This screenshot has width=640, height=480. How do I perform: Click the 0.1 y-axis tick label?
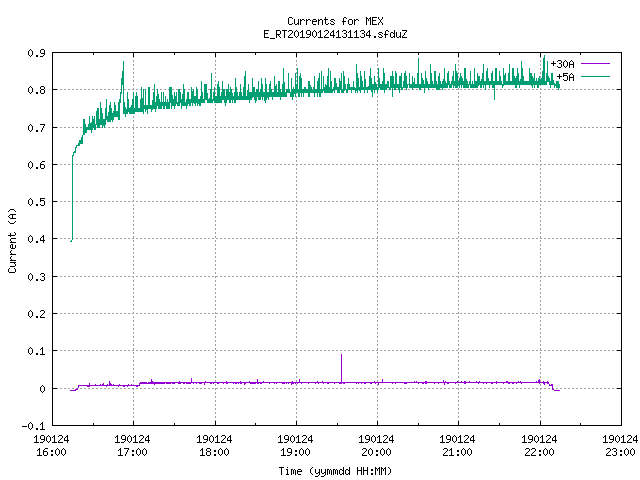click(37, 351)
